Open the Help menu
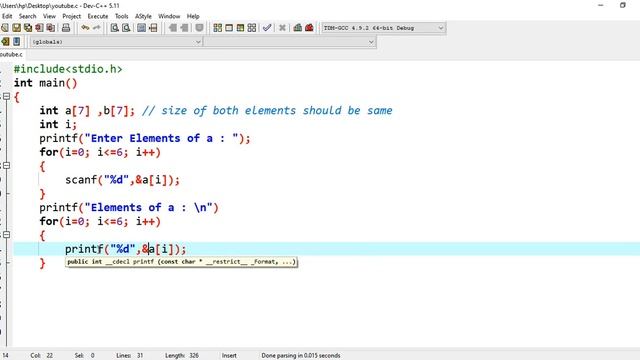This screenshot has height=360, width=640. (193, 16)
